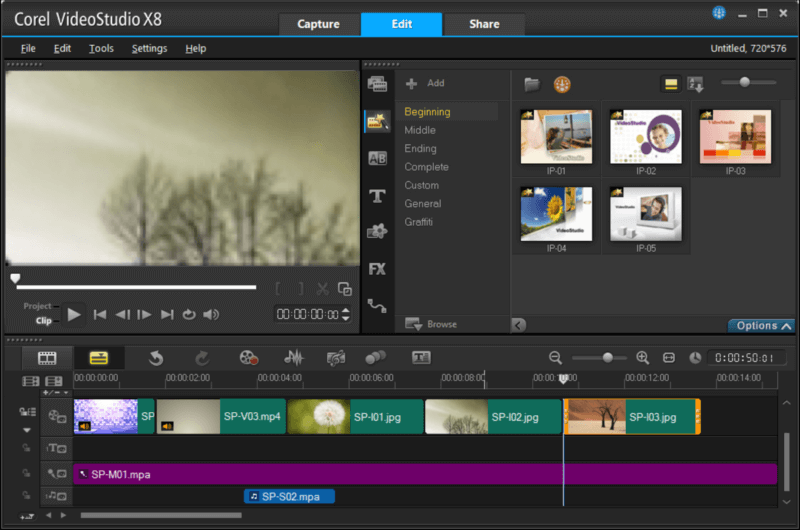Image resolution: width=800 pixels, height=530 pixels.
Task: Select Project playback mode
Action: (37, 306)
